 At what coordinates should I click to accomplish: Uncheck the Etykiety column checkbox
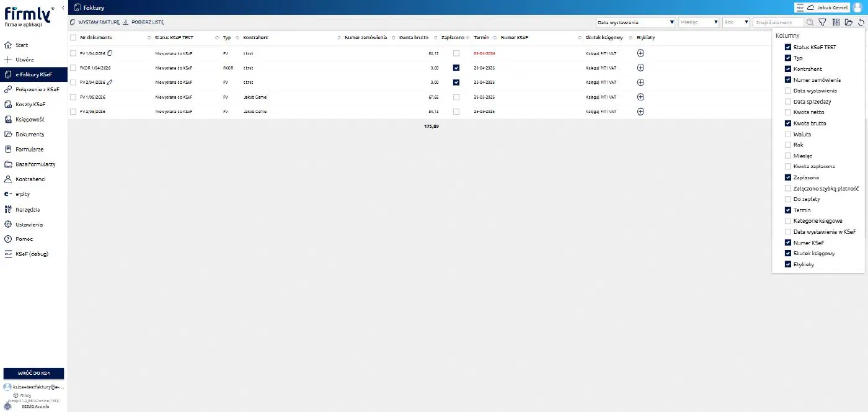click(787, 264)
